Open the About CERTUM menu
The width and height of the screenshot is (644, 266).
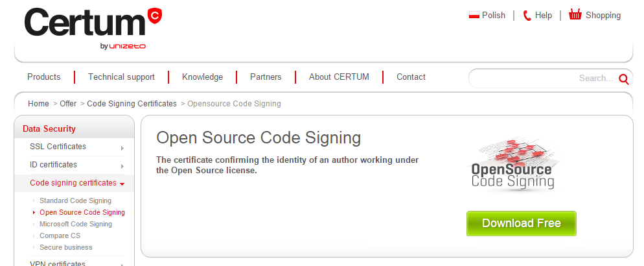(339, 77)
